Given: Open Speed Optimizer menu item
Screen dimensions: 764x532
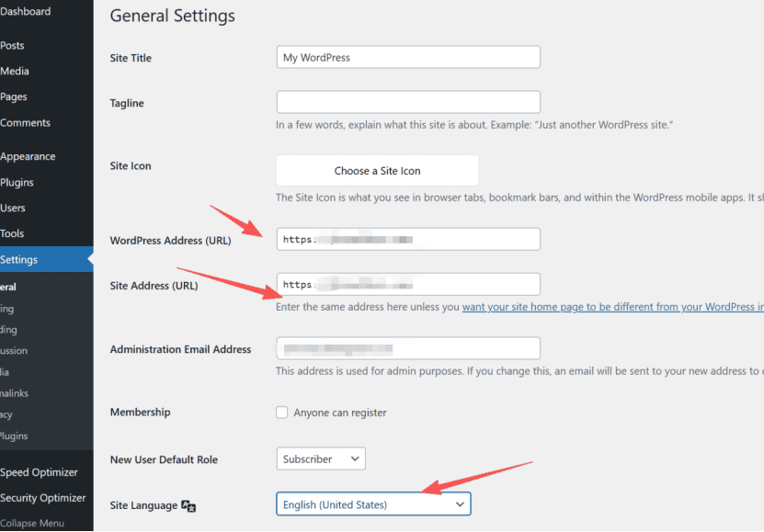Looking at the screenshot, I should [39, 472].
